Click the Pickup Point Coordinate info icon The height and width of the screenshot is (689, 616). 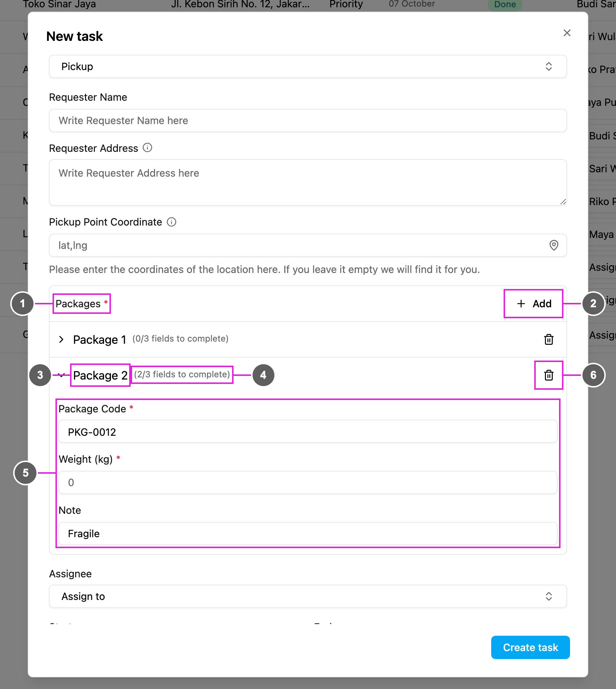pyautogui.click(x=172, y=222)
